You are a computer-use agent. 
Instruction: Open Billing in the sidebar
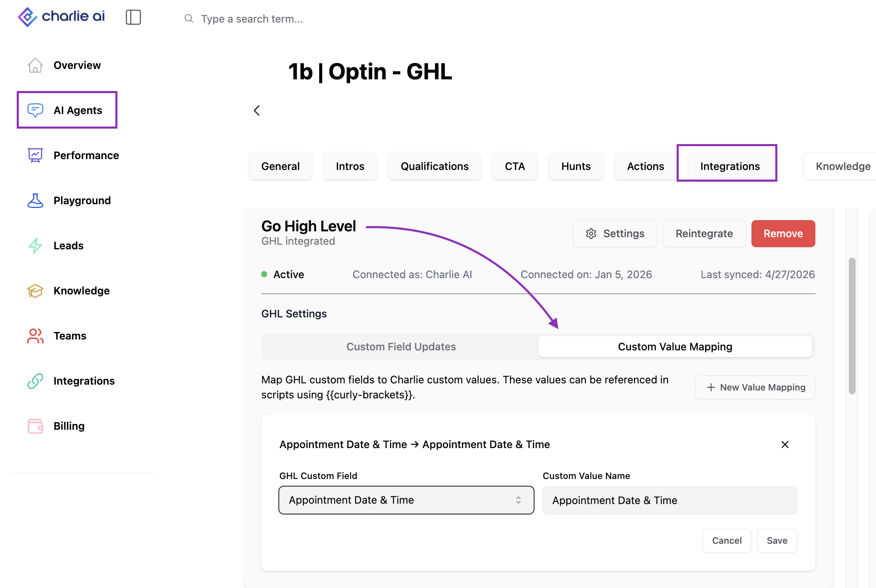click(56, 426)
